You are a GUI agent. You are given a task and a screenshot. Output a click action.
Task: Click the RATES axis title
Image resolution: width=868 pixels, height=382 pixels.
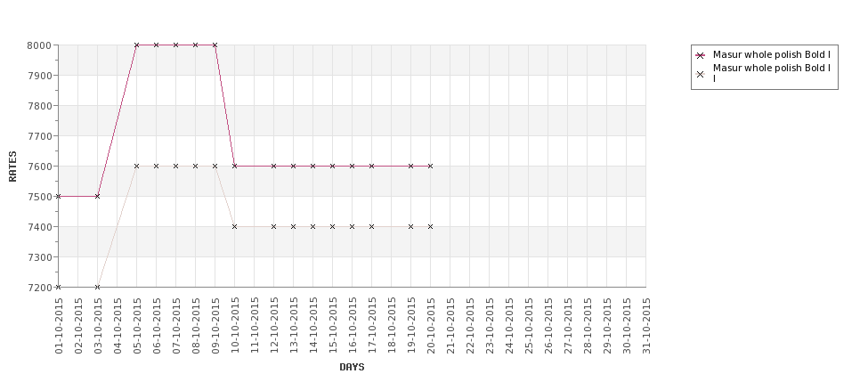pos(12,167)
